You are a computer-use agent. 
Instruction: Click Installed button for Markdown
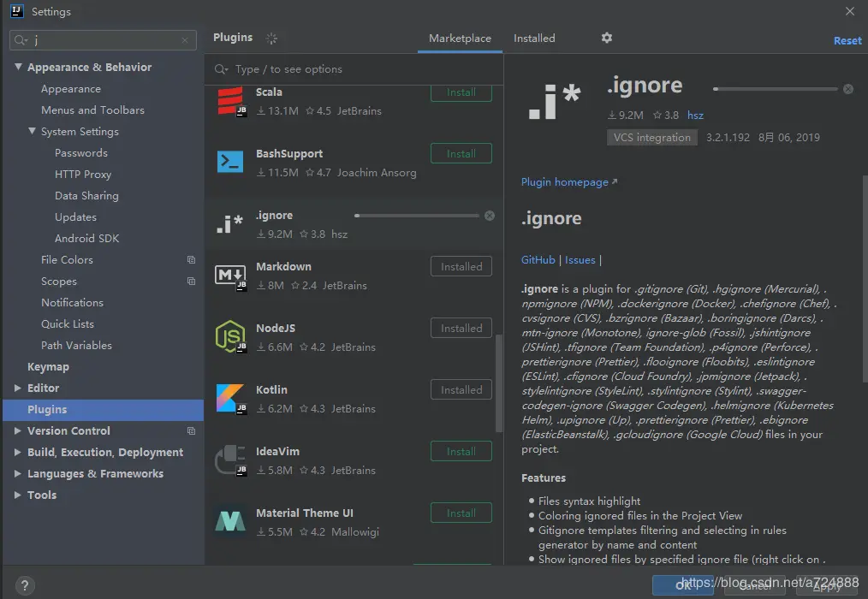click(x=461, y=266)
